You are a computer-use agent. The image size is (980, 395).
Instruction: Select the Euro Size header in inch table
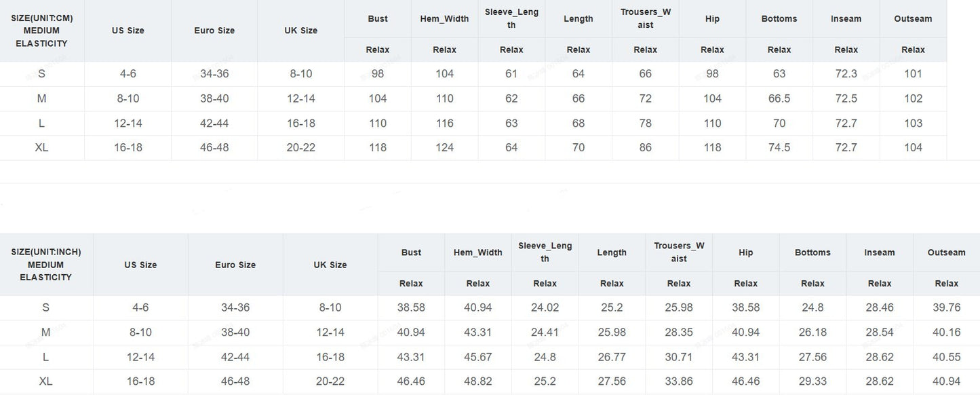click(235, 265)
